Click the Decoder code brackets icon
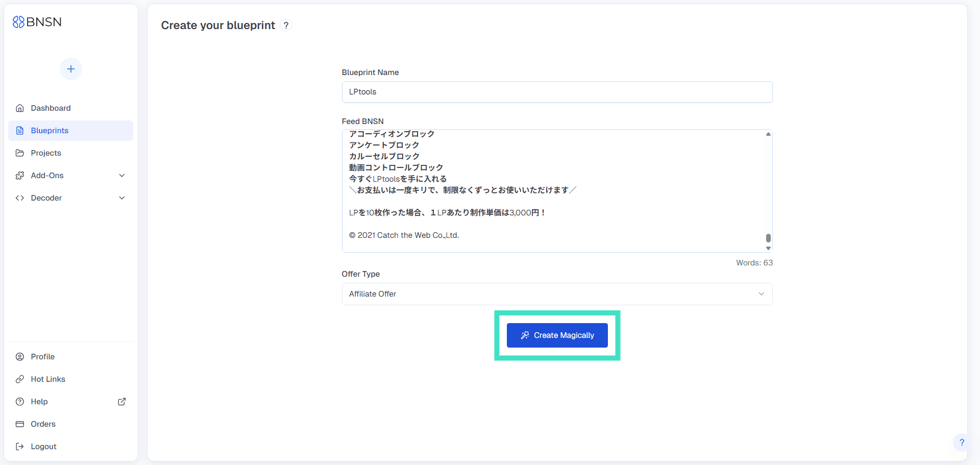 coord(20,198)
